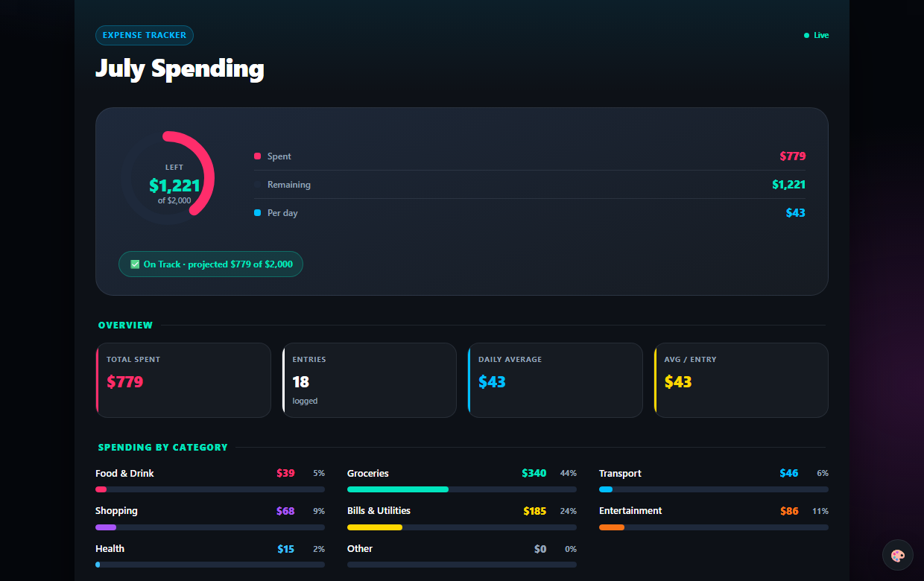The image size is (924, 581).
Task: Click the Overview section heading
Action: [x=125, y=326]
